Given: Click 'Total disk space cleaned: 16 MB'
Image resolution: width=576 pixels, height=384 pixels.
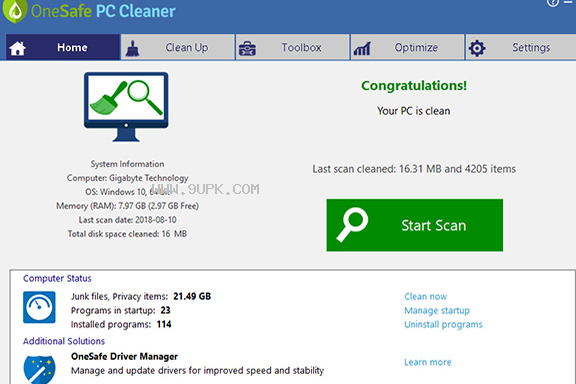Looking at the screenshot, I should point(127,234).
